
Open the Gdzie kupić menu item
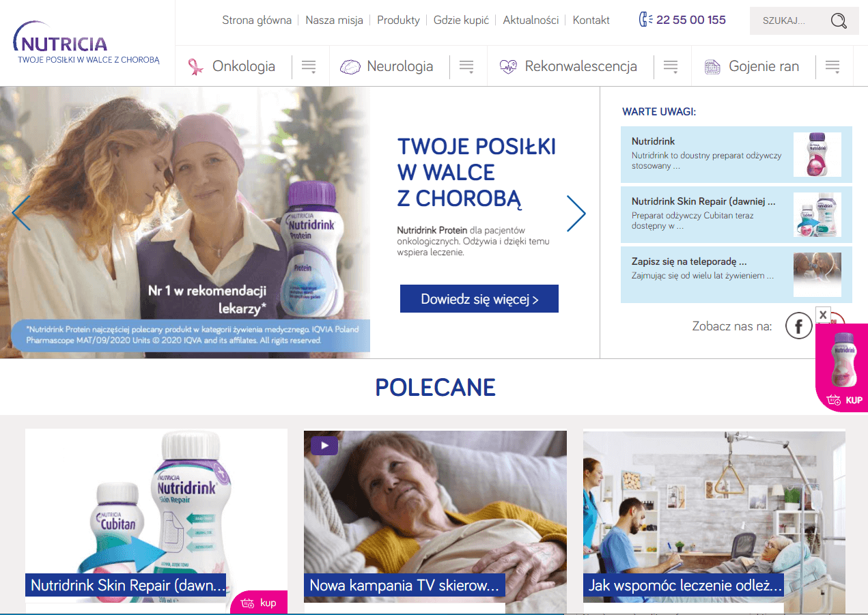461,20
